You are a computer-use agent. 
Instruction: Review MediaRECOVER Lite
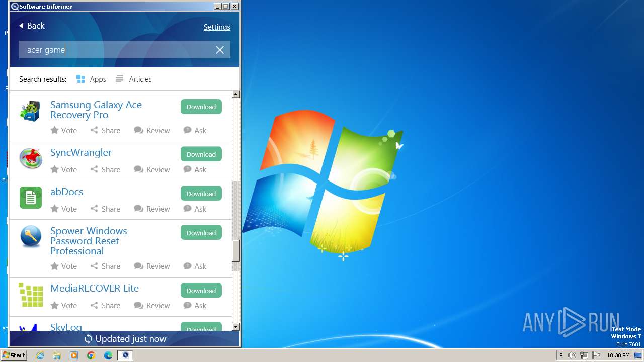[152, 305]
